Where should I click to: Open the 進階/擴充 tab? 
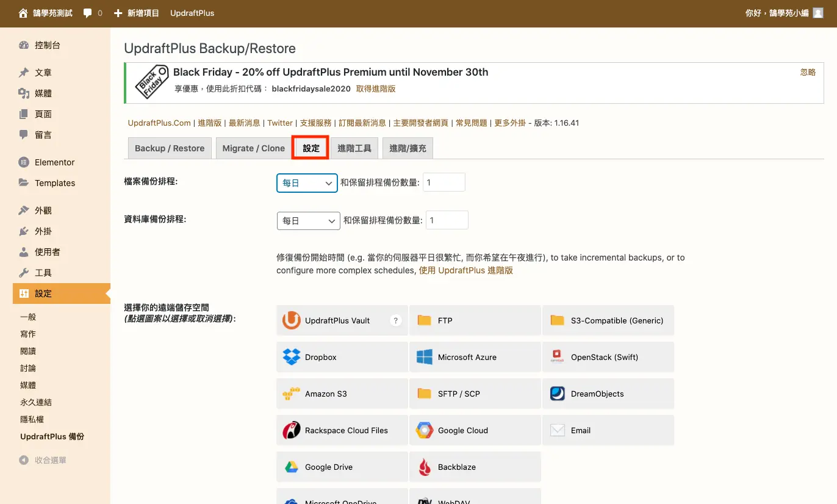click(408, 148)
